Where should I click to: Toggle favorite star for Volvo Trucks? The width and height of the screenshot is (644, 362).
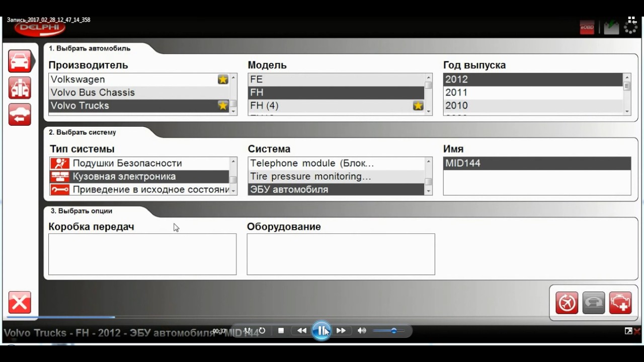(x=223, y=106)
